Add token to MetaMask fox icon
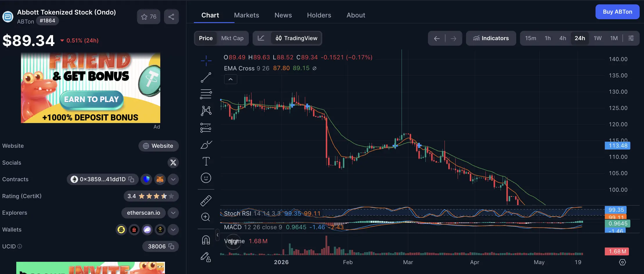This screenshot has width=644, height=274. 160,179
